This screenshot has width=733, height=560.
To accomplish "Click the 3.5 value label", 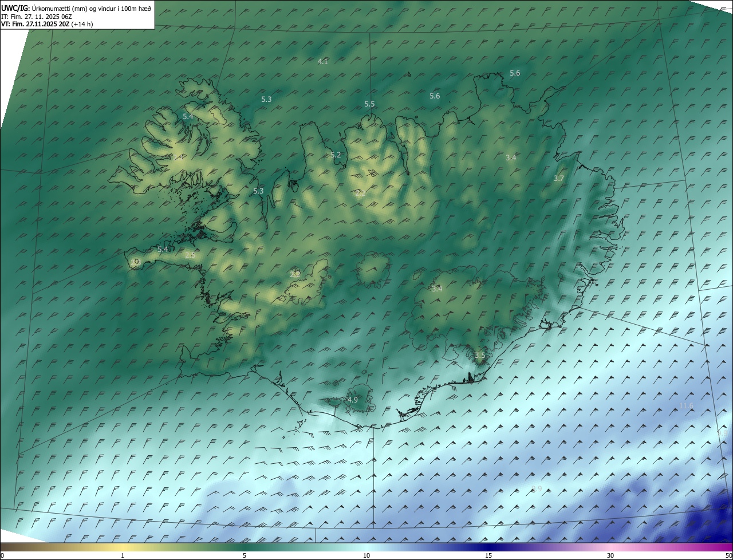I will click(480, 355).
